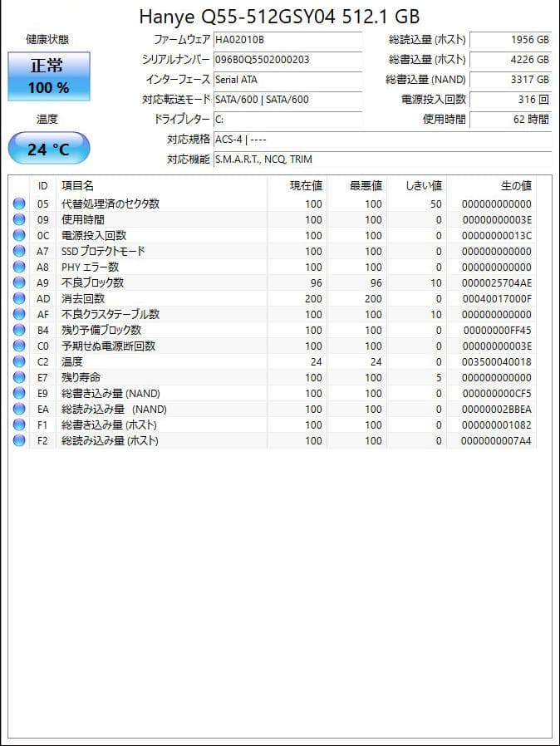Select the 総読み込み量 (NAND) attribute name

(x=114, y=409)
